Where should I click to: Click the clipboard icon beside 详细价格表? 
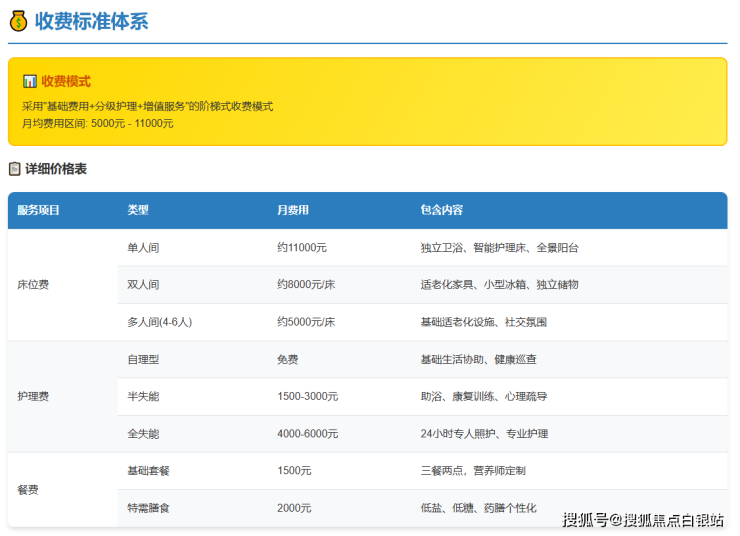[15, 169]
